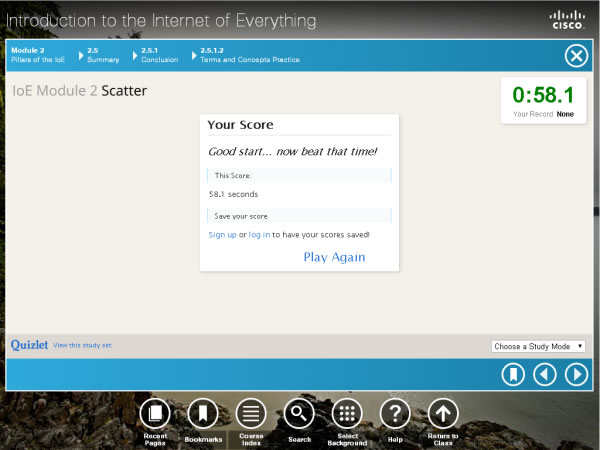The height and width of the screenshot is (450, 600).
Task: Select the 2.5.1 Conclusion breadcrumb
Action: pyautogui.click(x=159, y=55)
